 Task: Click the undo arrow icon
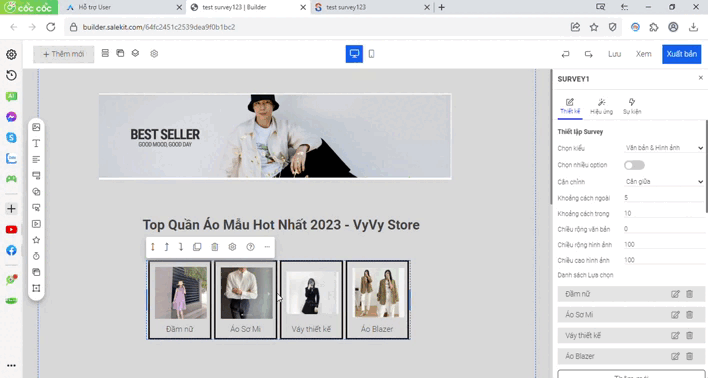pyautogui.click(x=565, y=54)
